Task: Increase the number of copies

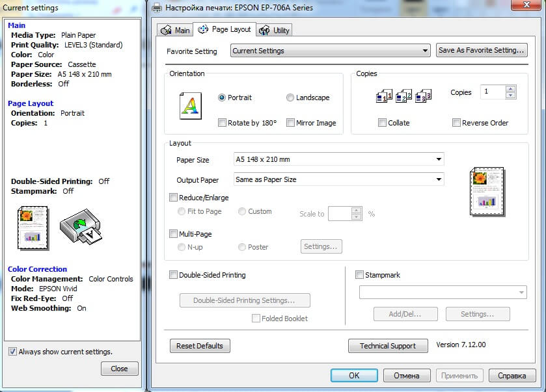Action: click(510, 89)
